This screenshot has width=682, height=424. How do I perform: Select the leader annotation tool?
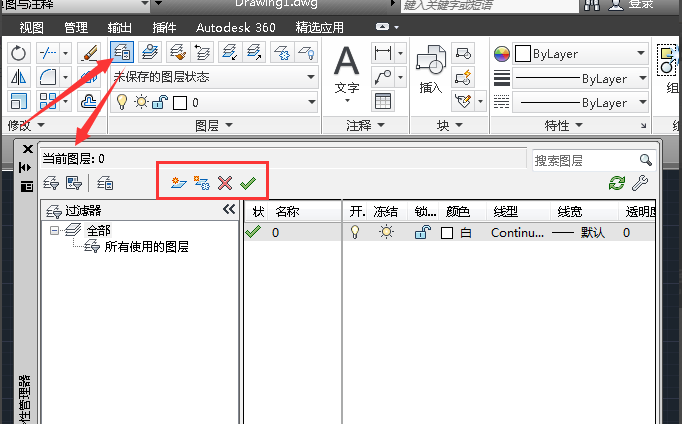(x=383, y=78)
